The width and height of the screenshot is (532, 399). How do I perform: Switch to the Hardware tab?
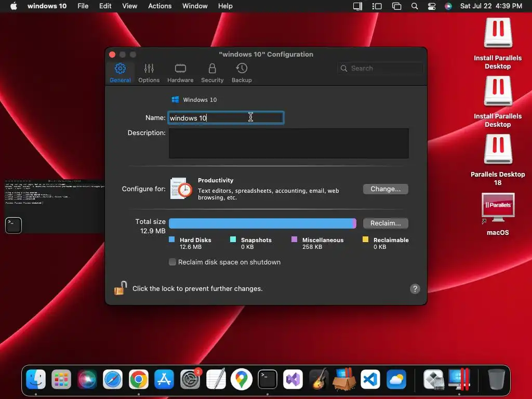[x=180, y=73]
